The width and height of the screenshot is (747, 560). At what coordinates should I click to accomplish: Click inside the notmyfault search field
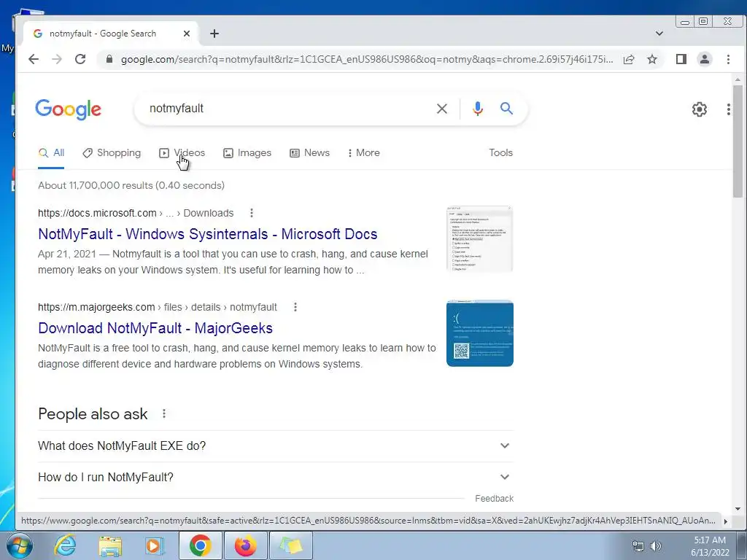point(286,109)
